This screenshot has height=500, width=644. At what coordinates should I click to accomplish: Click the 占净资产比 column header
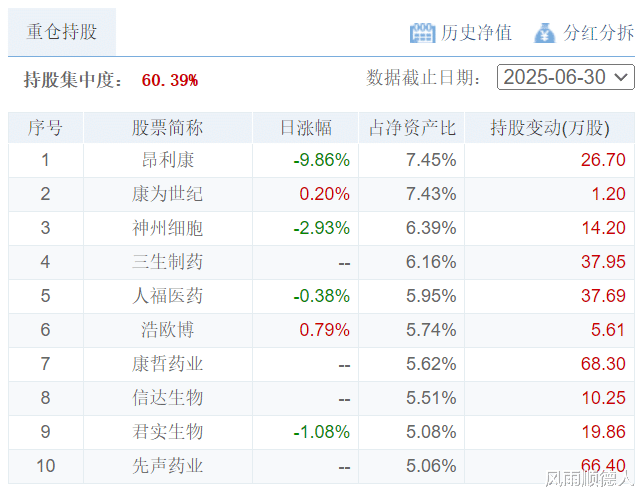412,128
